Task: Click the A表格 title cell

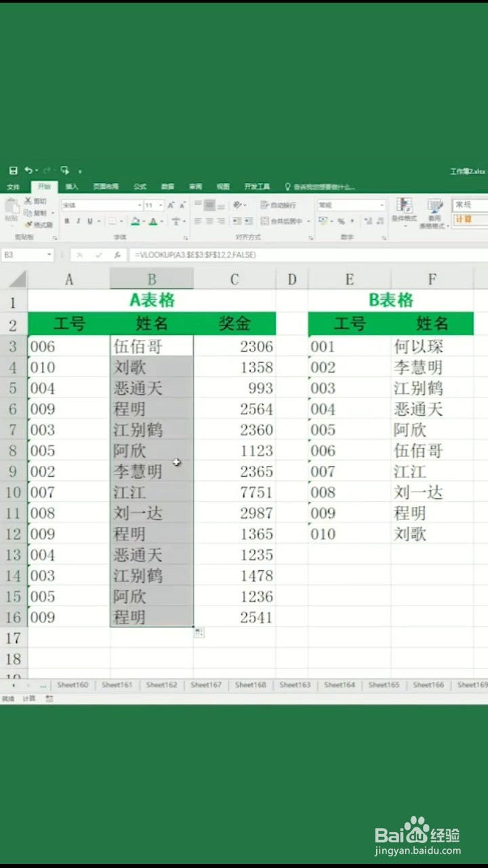Action: click(x=152, y=300)
